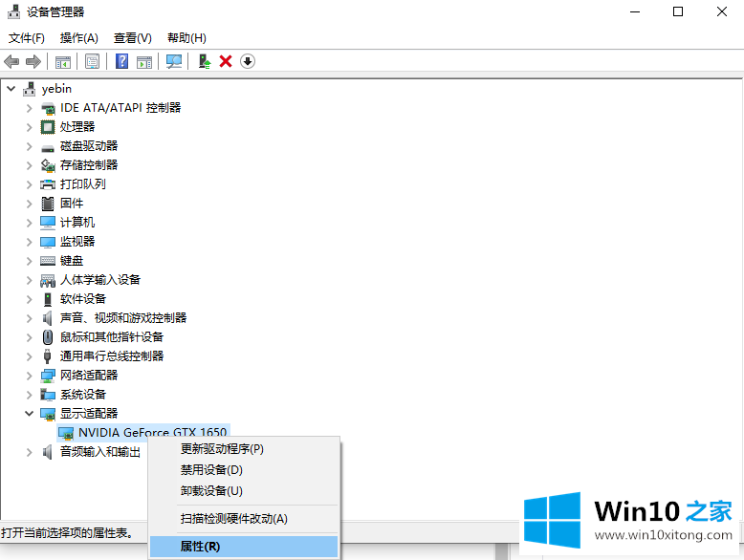Click the storage controllers (存储控制器) icon
This screenshot has height=560, width=744.
[x=48, y=165]
